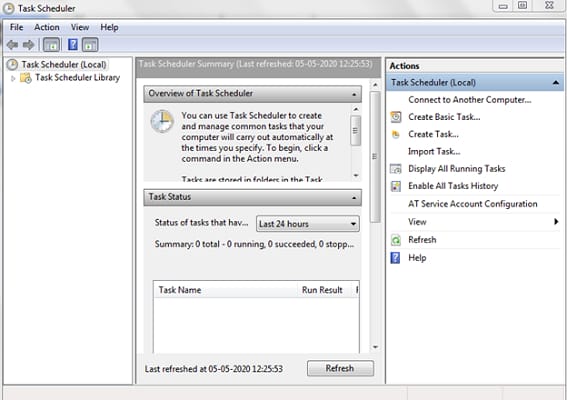Screen dimensions: 567x400
Task: Open the Action menu
Action: click(47, 27)
